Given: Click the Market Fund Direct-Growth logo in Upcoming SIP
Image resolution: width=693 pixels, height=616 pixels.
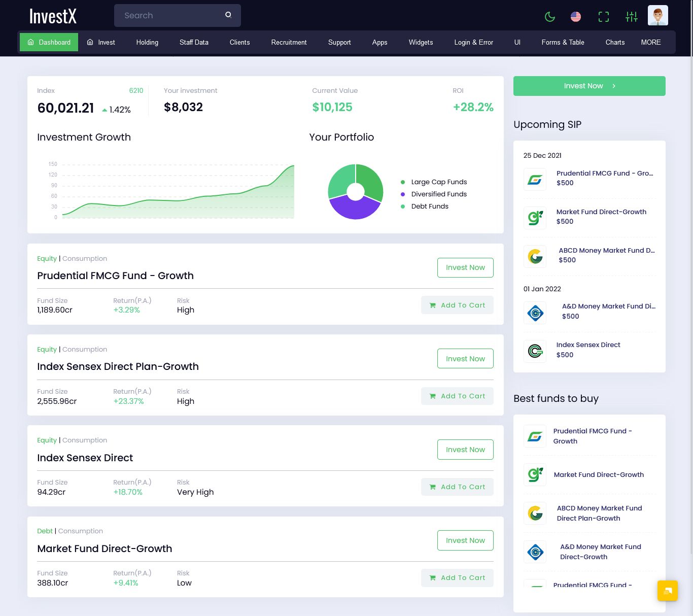Looking at the screenshot, I should point(535,218).
